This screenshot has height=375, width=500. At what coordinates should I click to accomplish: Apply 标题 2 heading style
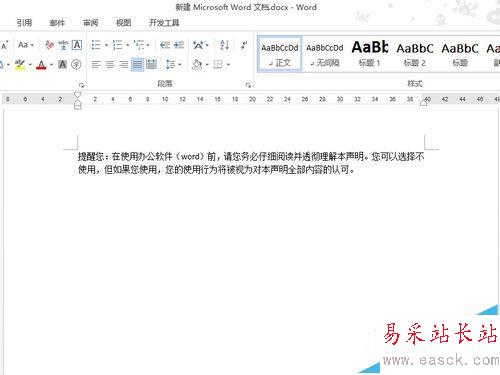click(x=415, y=54)
